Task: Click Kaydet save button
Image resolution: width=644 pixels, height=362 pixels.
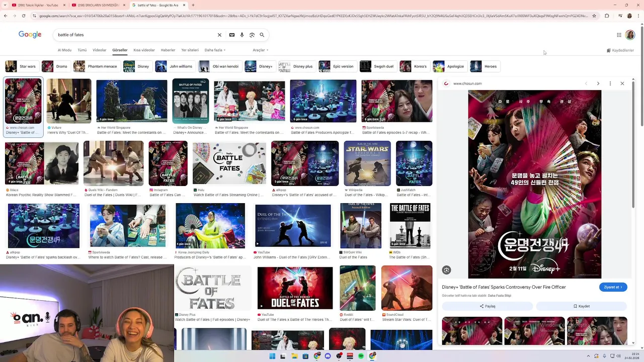Action: click(x=582, y=306)
